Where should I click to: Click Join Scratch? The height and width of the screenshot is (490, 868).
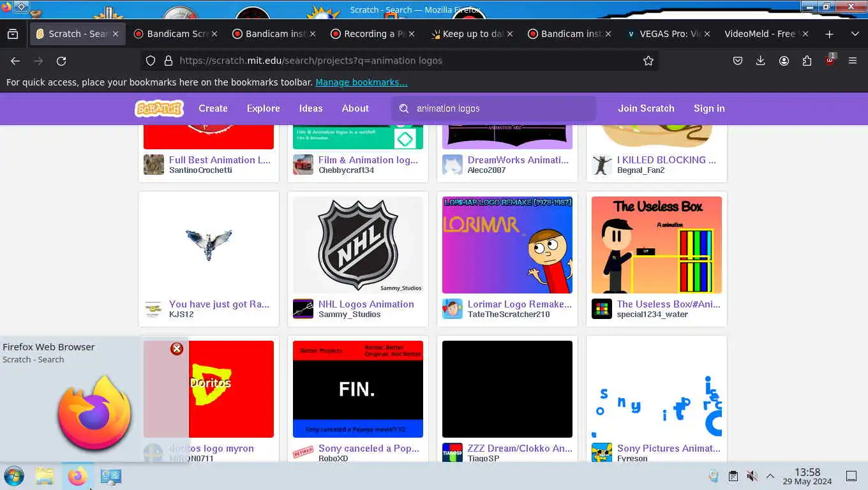(x=646, y=108)
